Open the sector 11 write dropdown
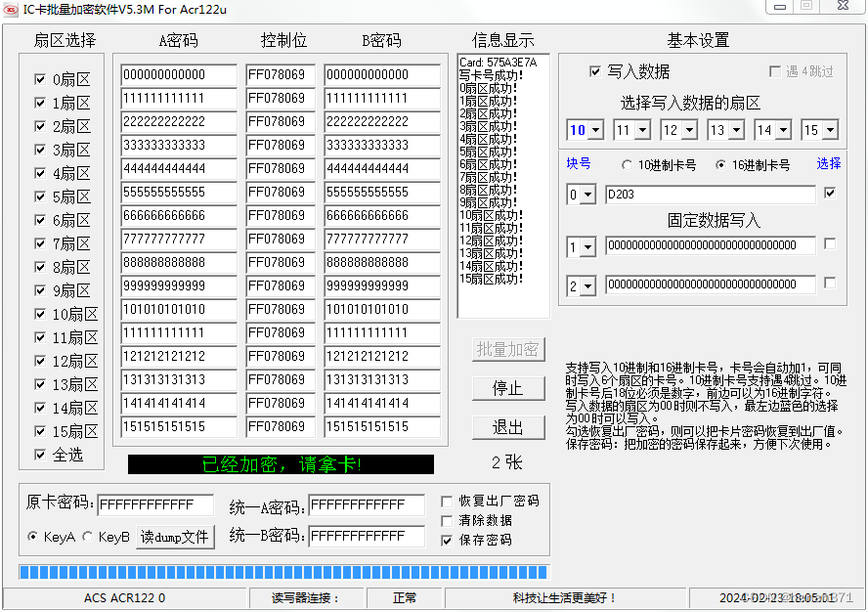The image size is (868, 612). click(x=643, y=130)
